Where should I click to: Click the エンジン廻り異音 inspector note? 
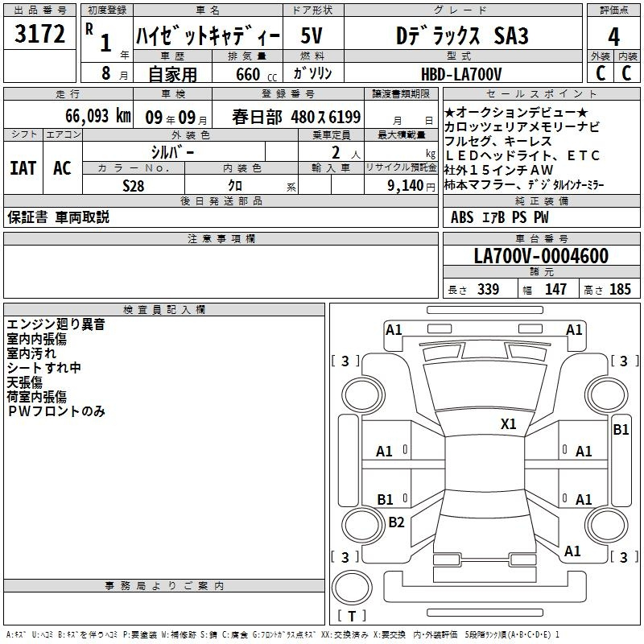coord(56,324)
